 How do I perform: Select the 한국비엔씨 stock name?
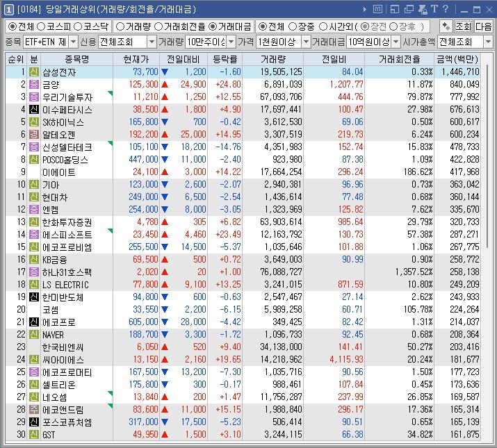point(63,347)
